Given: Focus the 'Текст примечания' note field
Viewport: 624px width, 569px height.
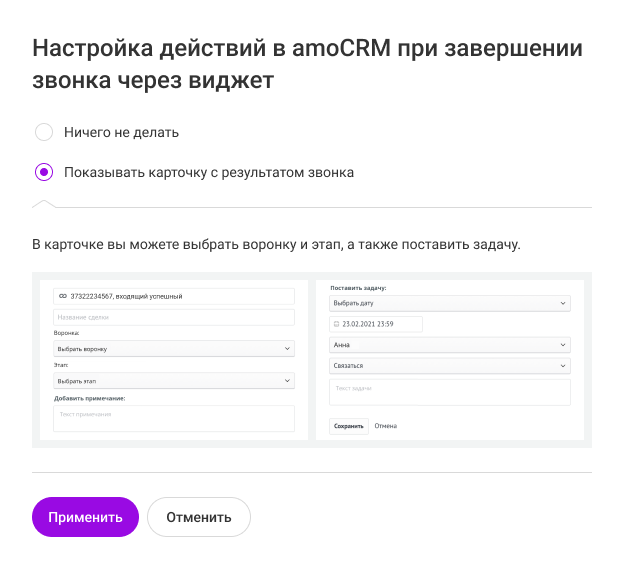Looking at the screenshot, I should coord(174,418).
